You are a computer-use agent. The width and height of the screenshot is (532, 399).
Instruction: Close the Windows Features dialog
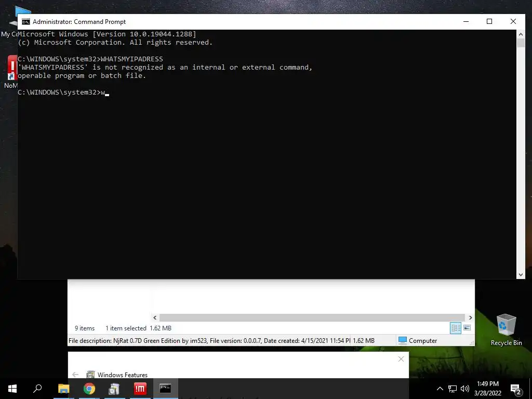tap(401, 359)
